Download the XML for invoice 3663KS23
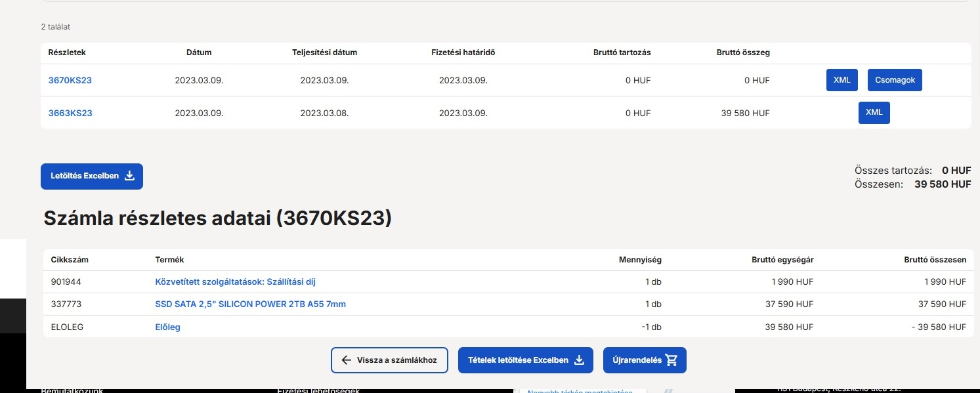The image size is (980, 393). [x=874, y=112]
